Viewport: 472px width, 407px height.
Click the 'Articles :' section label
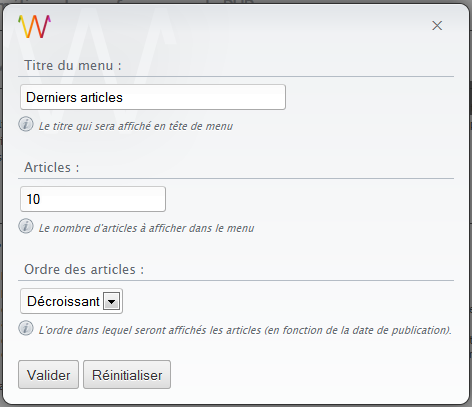52,167
